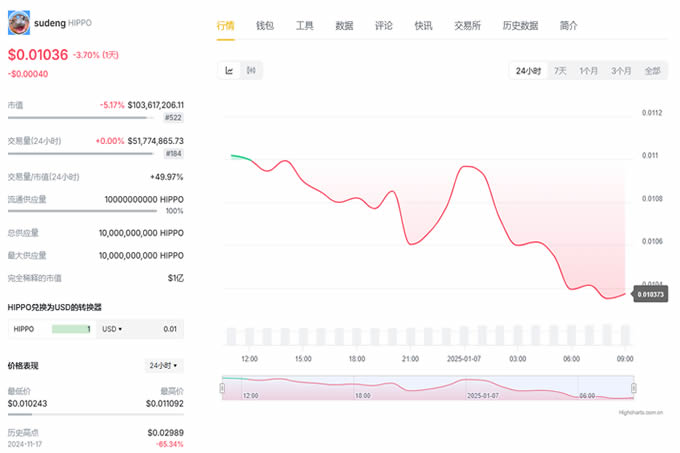Screen dimensions: 680x453
Task: Open the 交易所 tab
Action: click(x=468, y=25)
